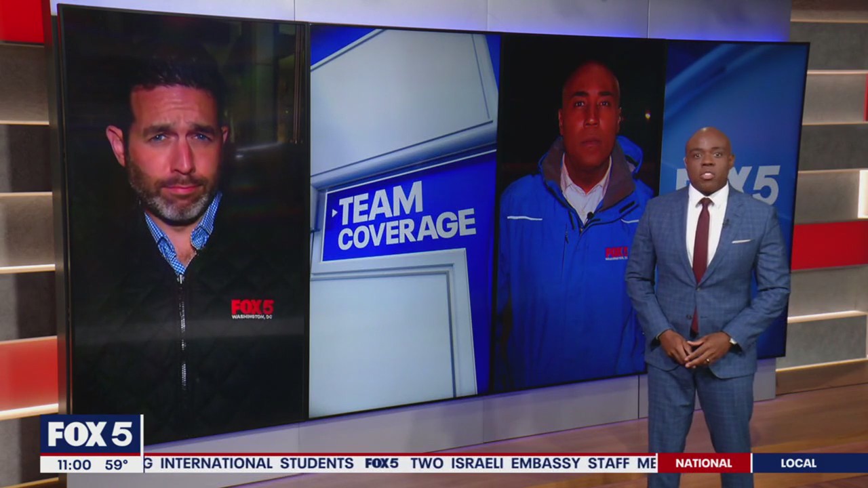
Task: Click the triangle arrow beside the word TEAM
Action: (334, 212)
